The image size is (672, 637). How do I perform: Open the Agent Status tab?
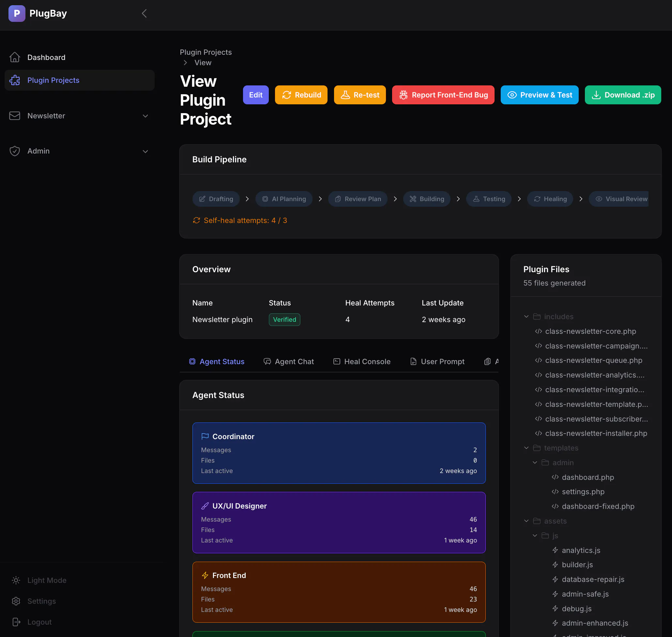click(x=216, y=362)
